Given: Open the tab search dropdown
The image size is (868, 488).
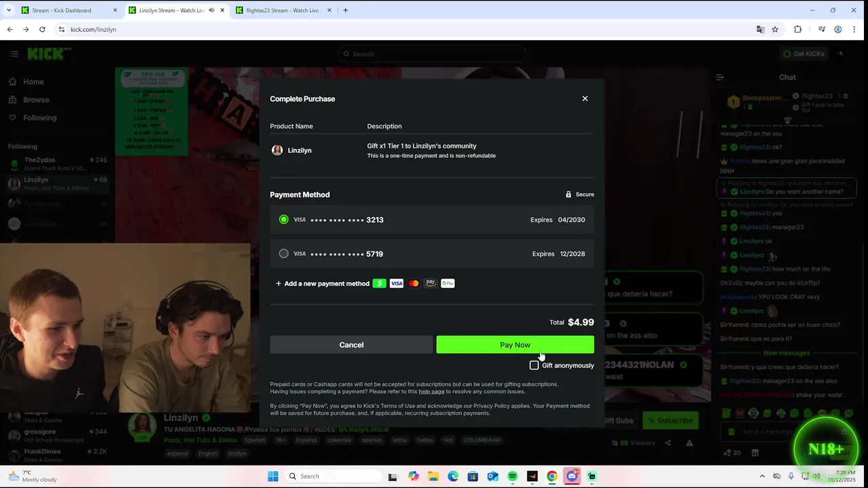Looking at the screenshot, I should click(9, 10).
